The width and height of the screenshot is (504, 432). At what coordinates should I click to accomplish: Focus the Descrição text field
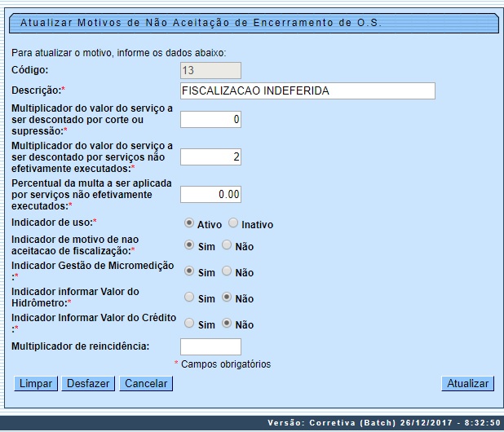[307, 91]
